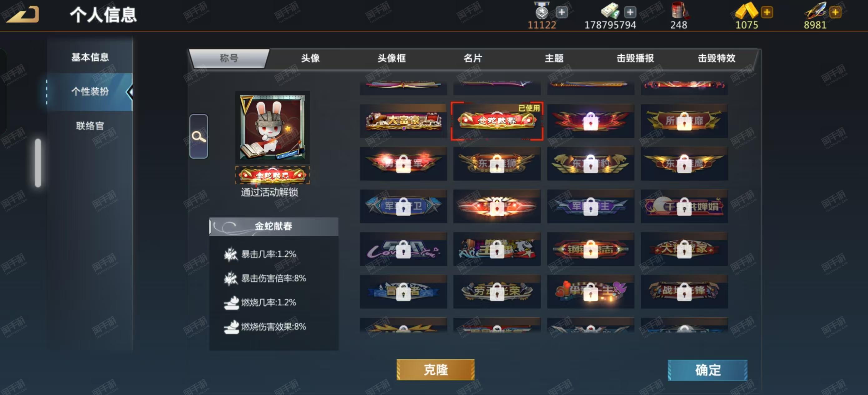Click the 克隆 button
This screenshot has width=868, height=395.
point(435,370)
